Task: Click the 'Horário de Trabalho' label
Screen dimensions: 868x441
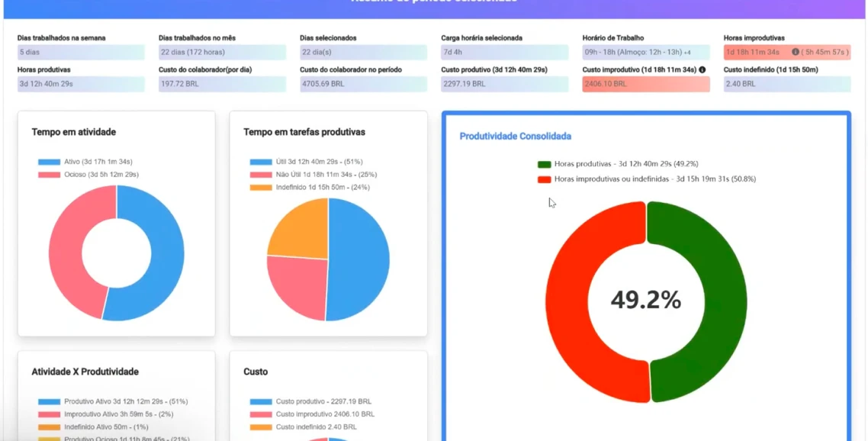Action: pos(612,38)
